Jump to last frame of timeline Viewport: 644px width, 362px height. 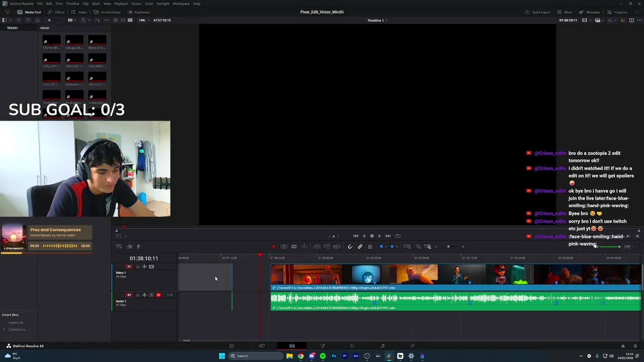click(388, 236)
